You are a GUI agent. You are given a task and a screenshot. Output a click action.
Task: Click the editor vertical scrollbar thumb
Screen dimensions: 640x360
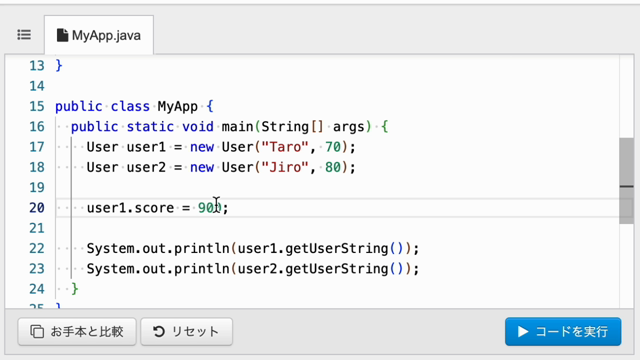(626, 180)
